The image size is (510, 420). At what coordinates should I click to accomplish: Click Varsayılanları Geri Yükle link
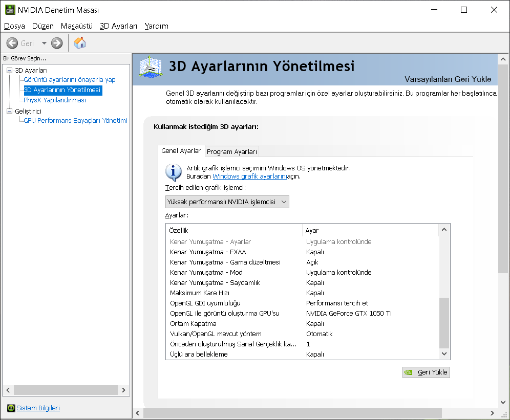pos(448,79)
